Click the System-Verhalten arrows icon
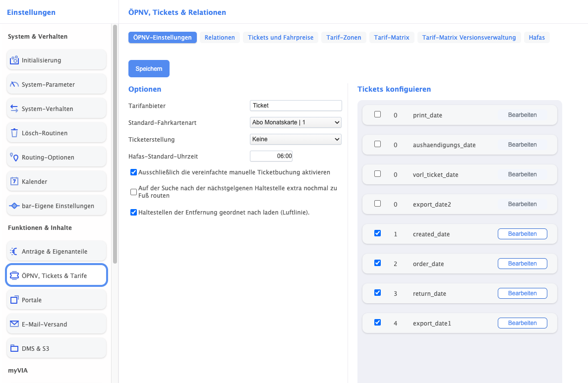Screen dimensions: 588x383 [14, 109]
